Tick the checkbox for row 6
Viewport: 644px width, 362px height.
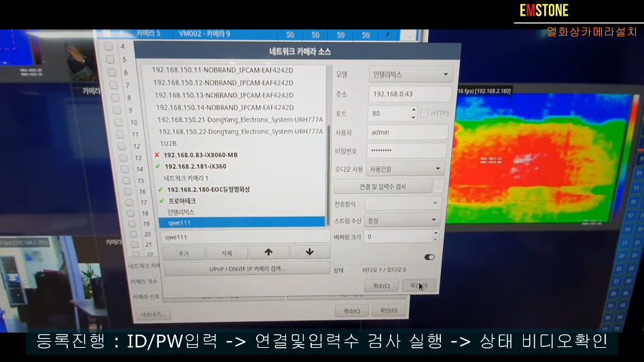pyautogui.click(x=111, y=72)
